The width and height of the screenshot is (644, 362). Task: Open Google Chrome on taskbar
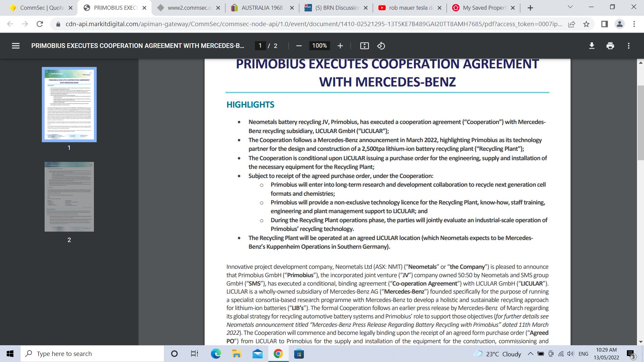click(x=278, y=354)
